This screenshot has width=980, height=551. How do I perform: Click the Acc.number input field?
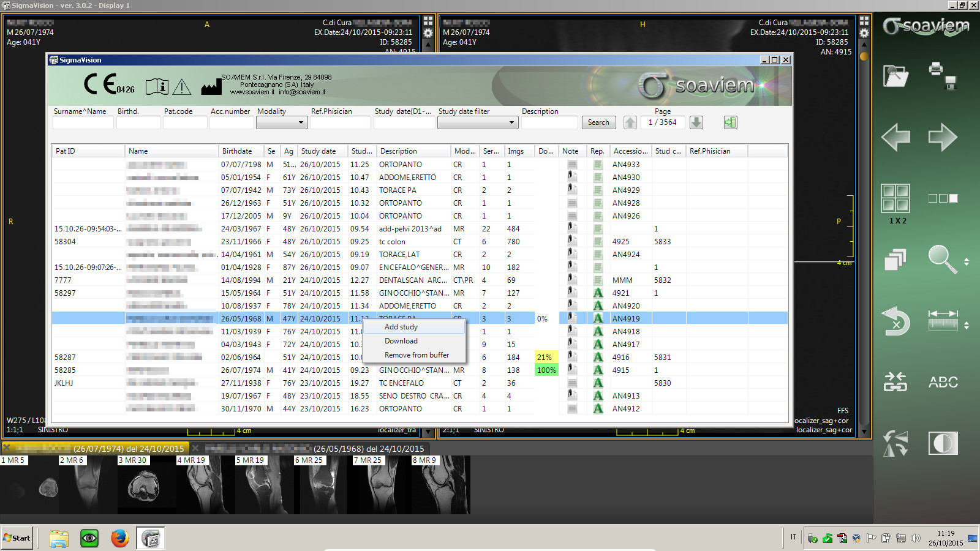232,122
